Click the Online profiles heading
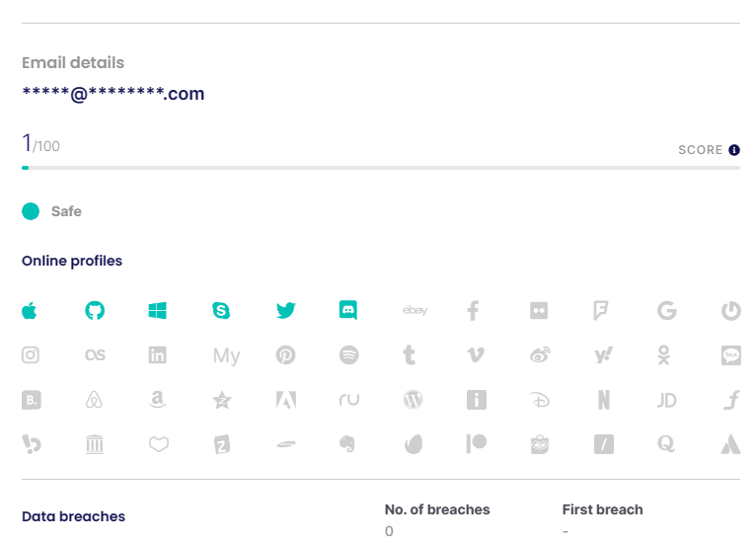This screenshot has height=543, width=756. pyautogui.click(x=72, y=261)
